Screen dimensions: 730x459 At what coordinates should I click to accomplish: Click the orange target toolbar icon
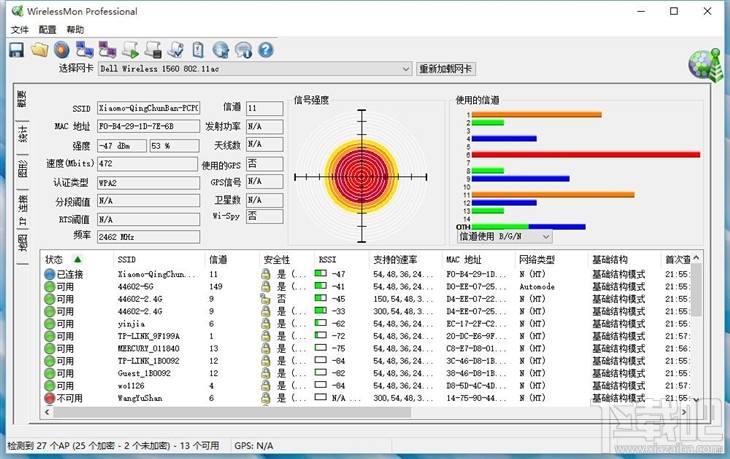pyautogui.click(x=61, y=50)
